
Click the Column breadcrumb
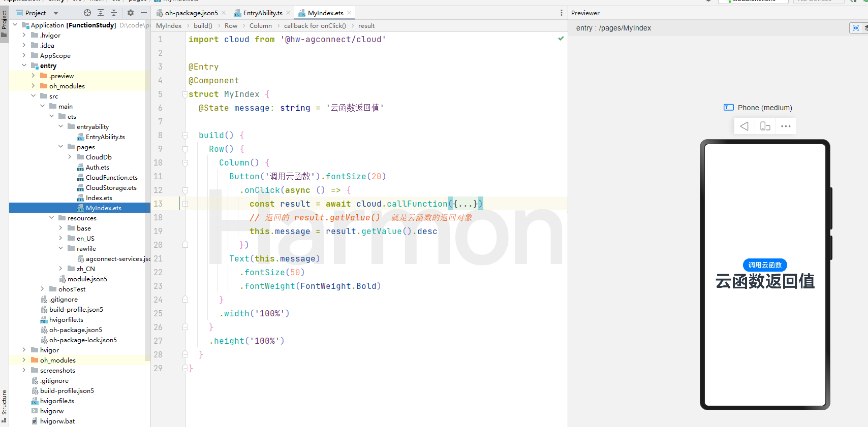[261, 25]
